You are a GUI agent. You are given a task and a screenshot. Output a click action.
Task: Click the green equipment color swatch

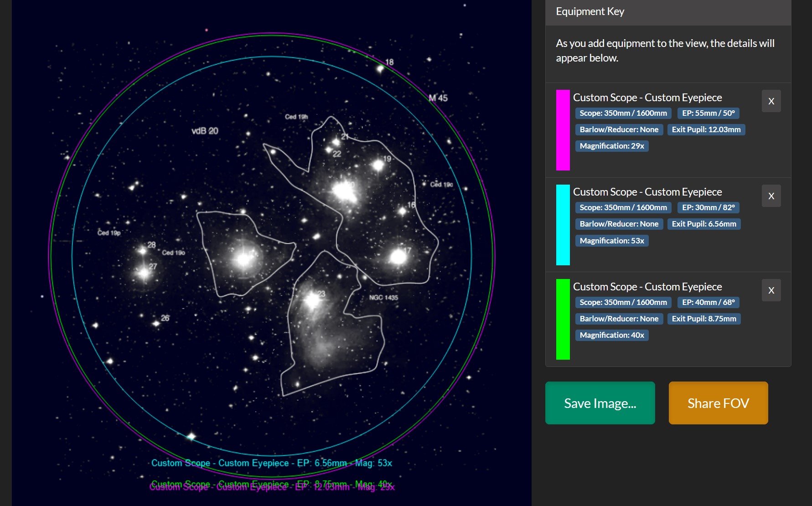click(x=563, y=319)
